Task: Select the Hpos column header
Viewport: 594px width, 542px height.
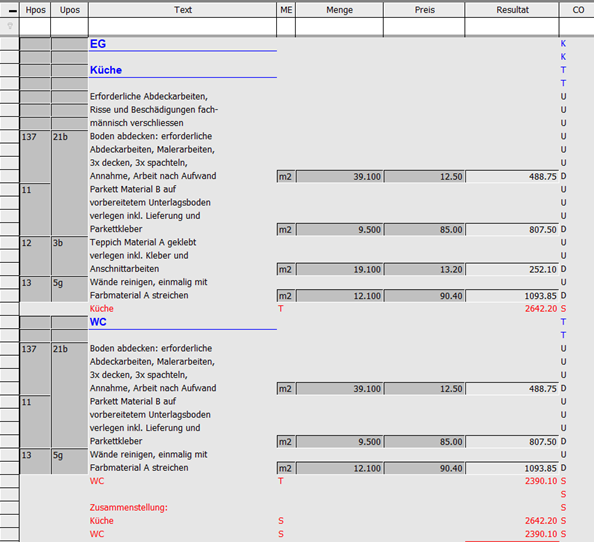Action: (x=35, y=10)
